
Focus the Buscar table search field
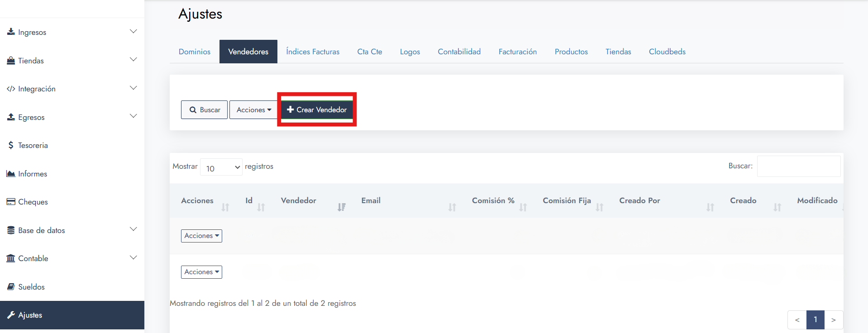point(798,166)
